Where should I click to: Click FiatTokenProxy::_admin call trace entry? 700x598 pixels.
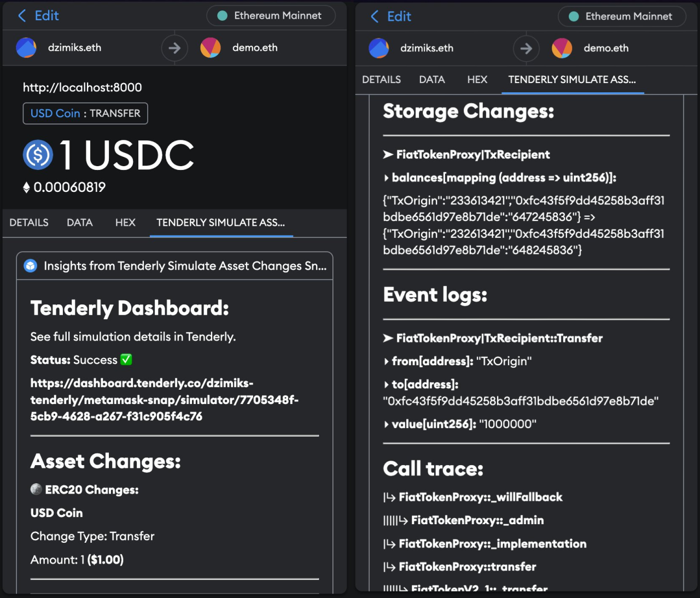[x=464, y=520]
